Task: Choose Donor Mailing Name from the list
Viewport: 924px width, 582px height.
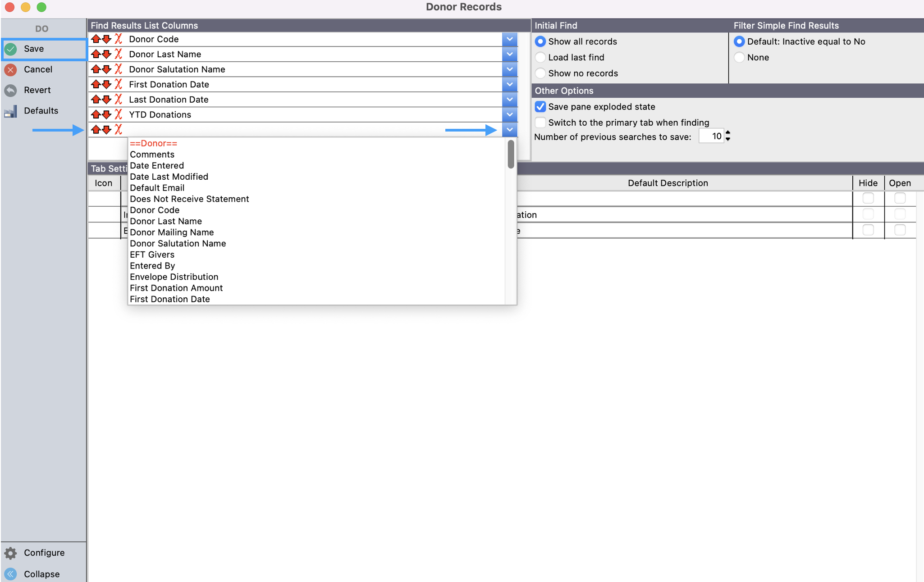Action: 172,232
